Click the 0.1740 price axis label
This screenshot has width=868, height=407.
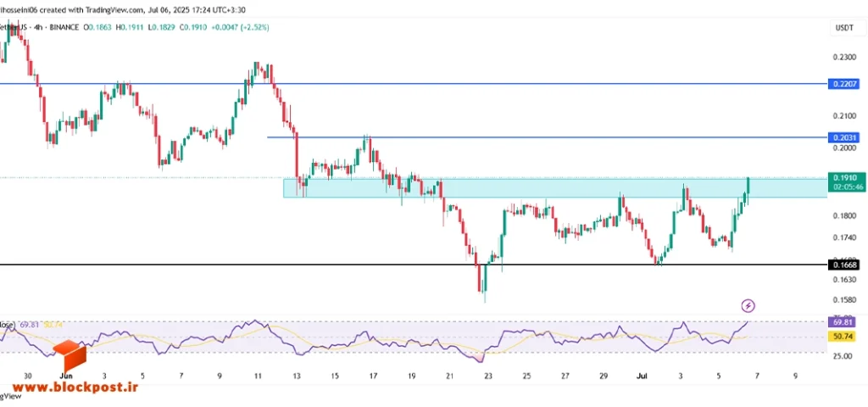(843, 237)
